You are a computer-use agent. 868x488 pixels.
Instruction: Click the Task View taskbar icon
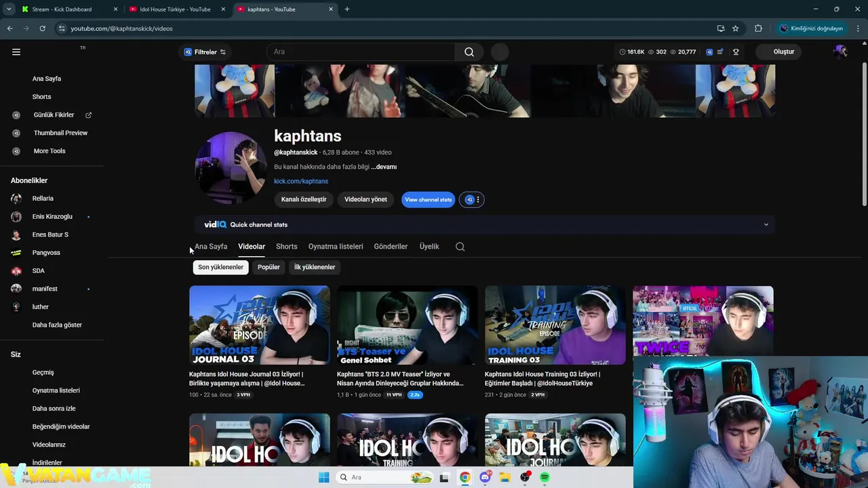(x=444, y=478)
